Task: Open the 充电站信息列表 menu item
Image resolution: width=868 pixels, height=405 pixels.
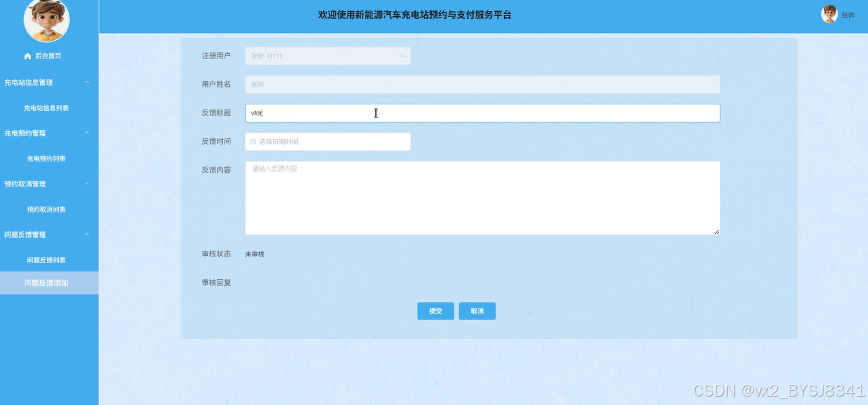Action: (46, 108)
